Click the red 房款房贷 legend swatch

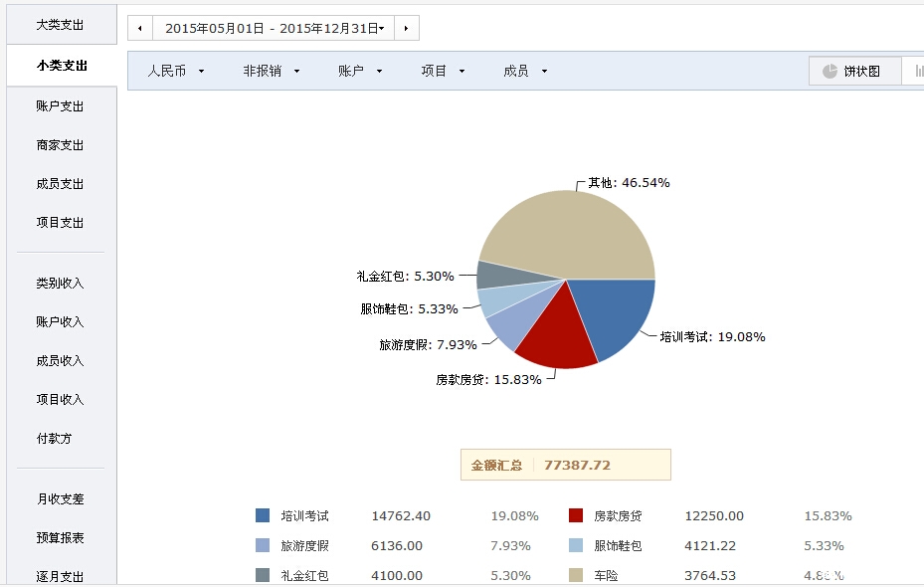576,515
